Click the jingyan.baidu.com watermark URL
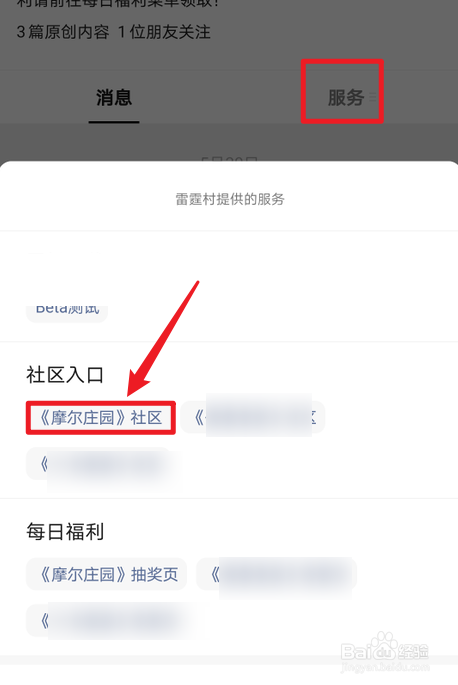The width and height of the screenshot is (458, 685). (385, 667)
